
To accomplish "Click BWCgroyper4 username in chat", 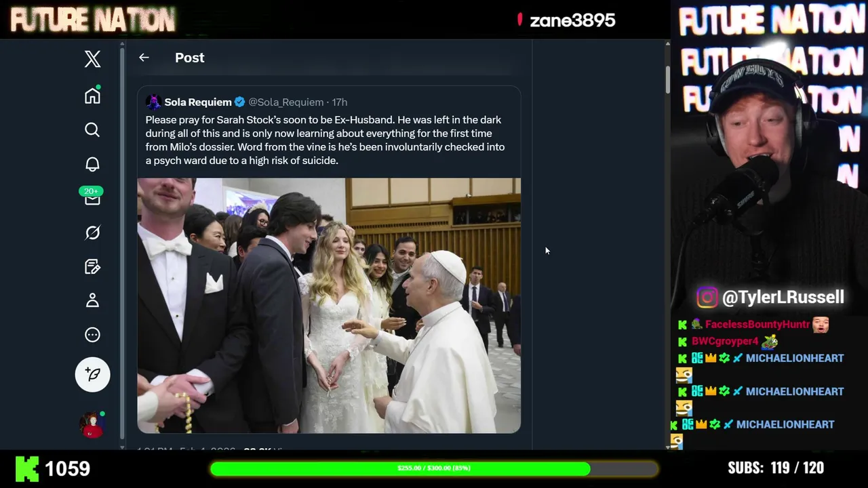I will (x=725, y=342).
